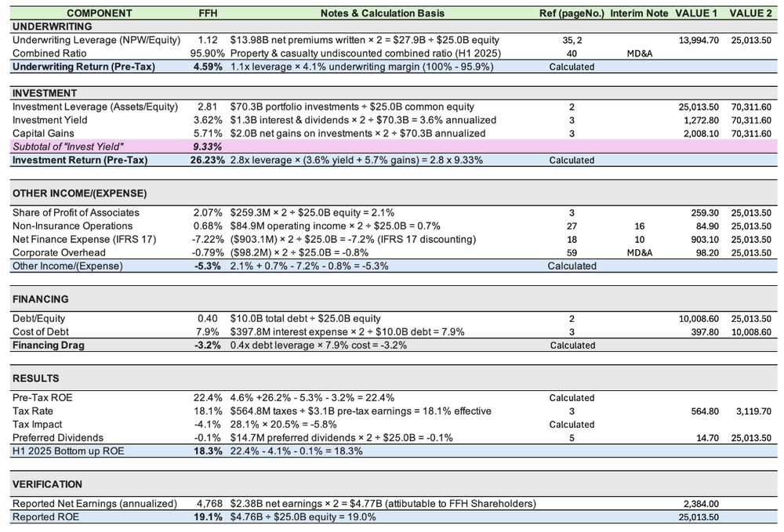
Task: Select the Financing Drag row label
Action: 49,346
